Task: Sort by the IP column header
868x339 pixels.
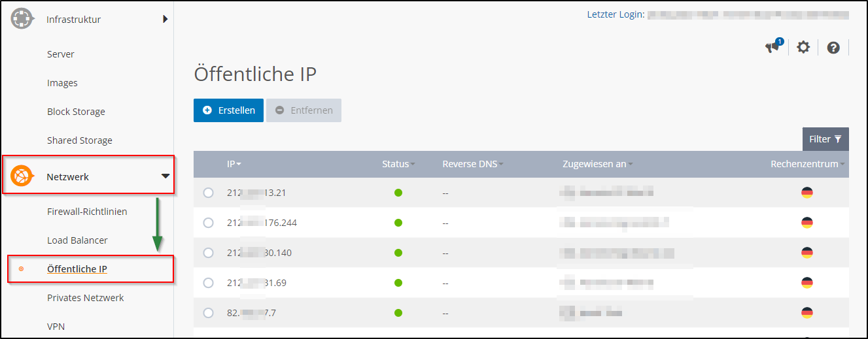Action: [x=234, y=164]
